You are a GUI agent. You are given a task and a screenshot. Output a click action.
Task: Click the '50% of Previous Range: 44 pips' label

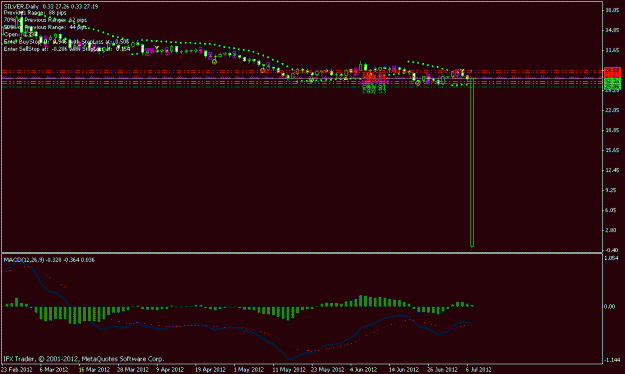pyautogui.click(x=45, y=27)
